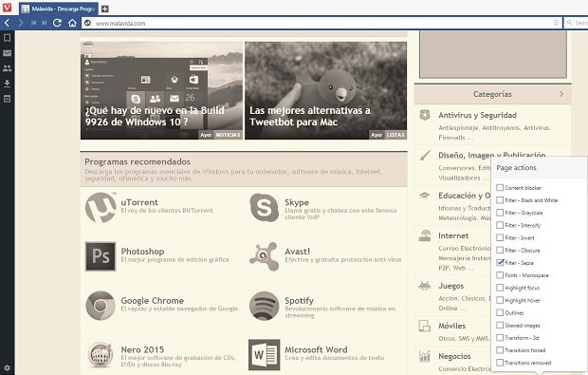Bookmark page using address bar bookmark icon
Viewport: 588px width, 375px height.
[556, 23]
